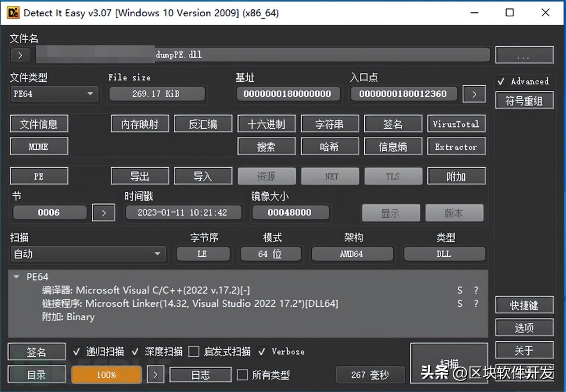Open the 字符串 strings viewer
The width and height of the screenshot is (566, 392).
point(330,124)
